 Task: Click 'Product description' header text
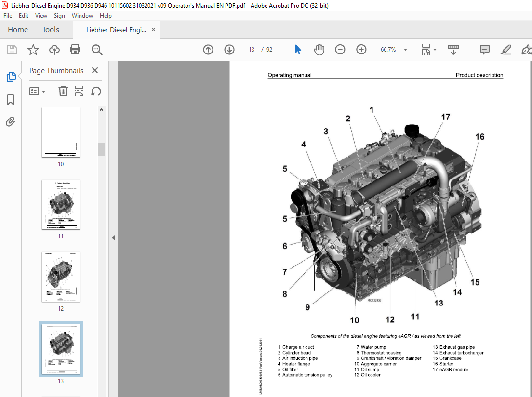pos(479,75)
